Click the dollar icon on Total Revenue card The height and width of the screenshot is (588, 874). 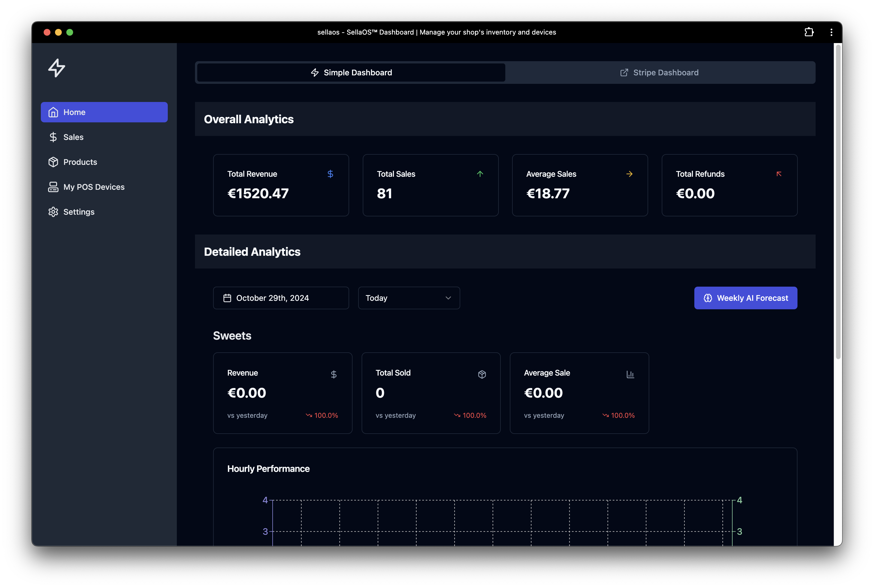point(330,174)
